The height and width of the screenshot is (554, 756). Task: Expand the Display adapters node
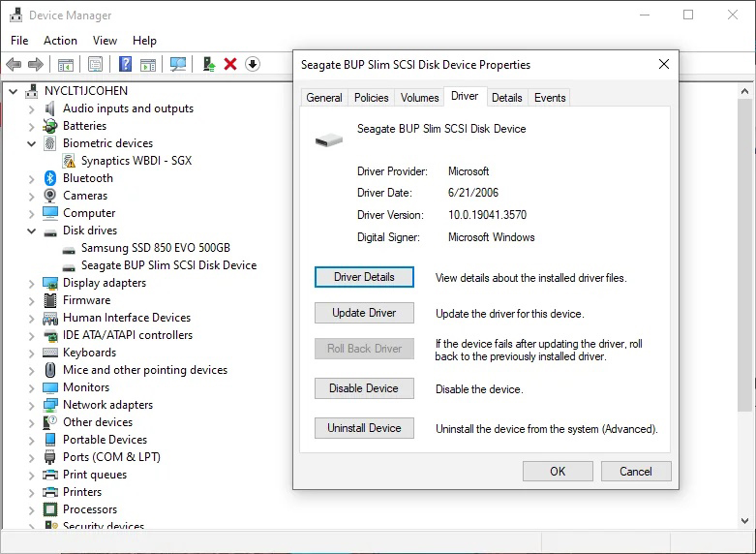coord(32,283)
